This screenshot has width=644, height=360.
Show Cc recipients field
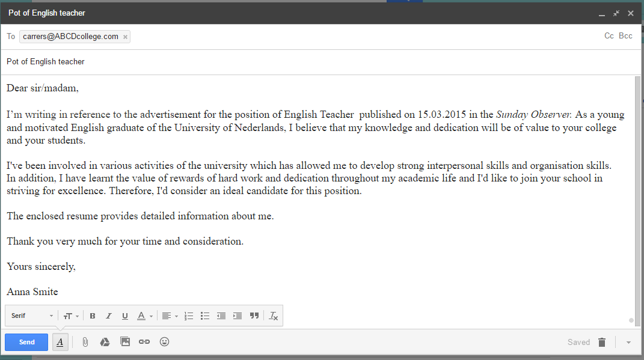coord(609,35)
